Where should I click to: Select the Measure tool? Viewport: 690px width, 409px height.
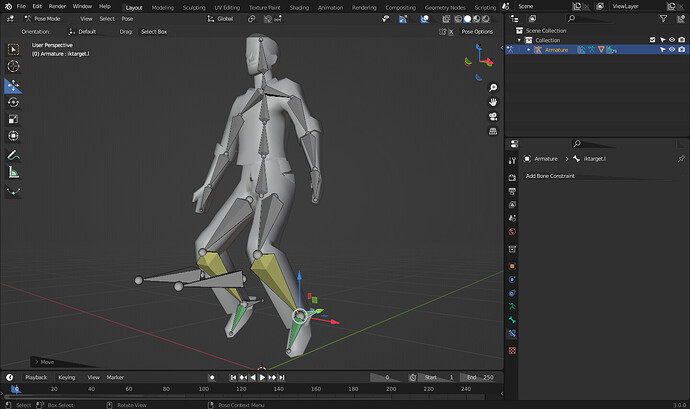[x=13, y=173]
